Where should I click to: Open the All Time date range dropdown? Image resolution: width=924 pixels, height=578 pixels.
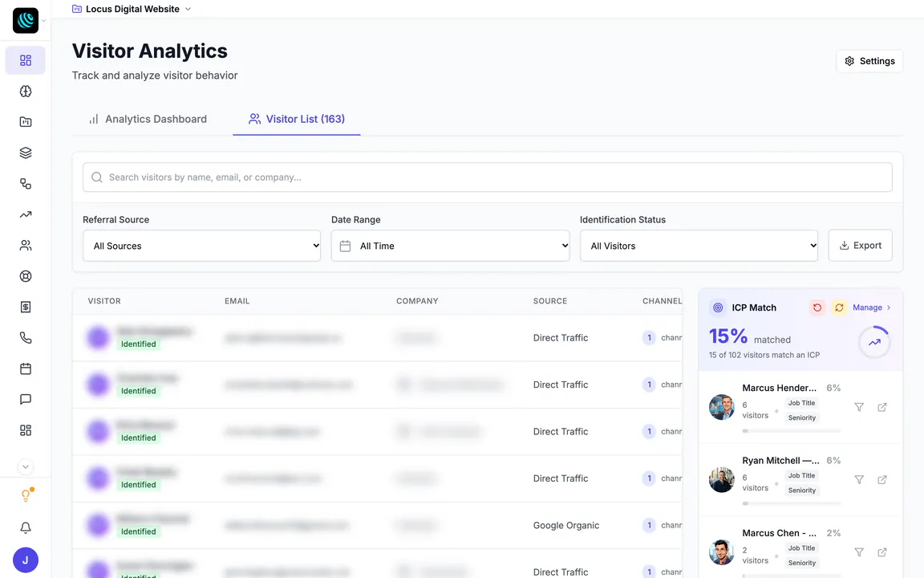tap(450, 246)
